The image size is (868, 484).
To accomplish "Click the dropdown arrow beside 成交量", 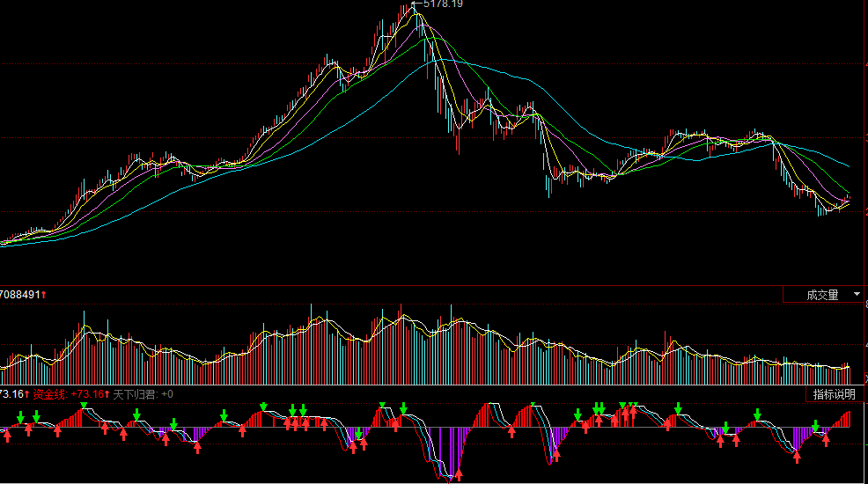I will (x=857, y=295).
